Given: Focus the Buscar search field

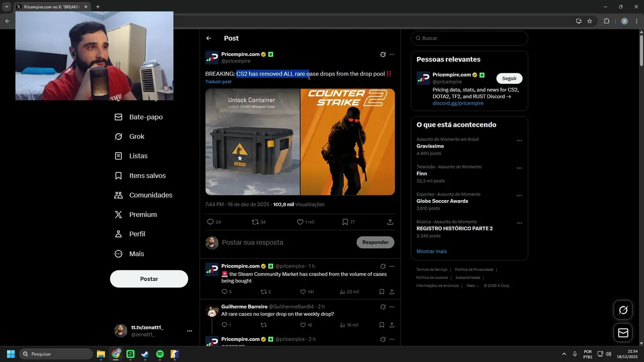Looking at the screenshot, I should click(469, 38).
